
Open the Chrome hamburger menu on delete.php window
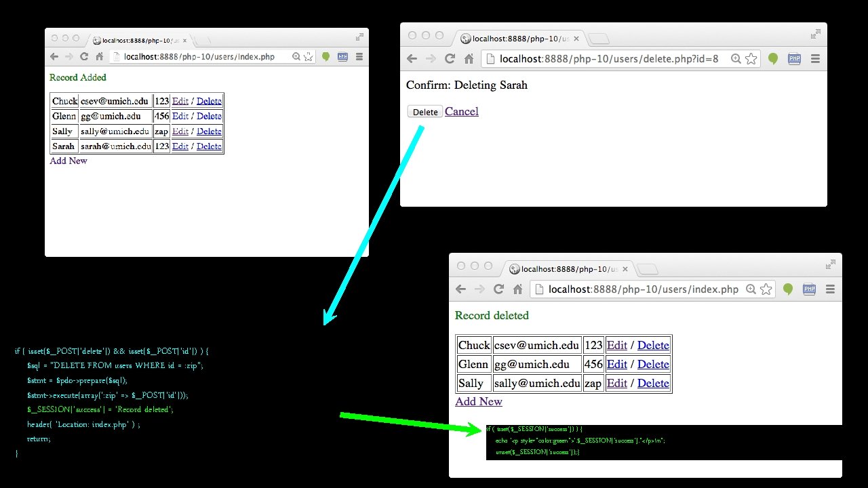(815, 59)
